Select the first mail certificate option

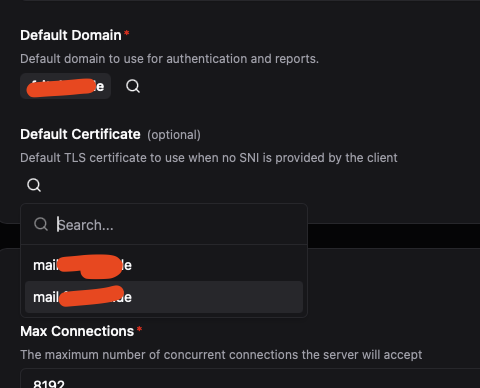pos(164,265)
